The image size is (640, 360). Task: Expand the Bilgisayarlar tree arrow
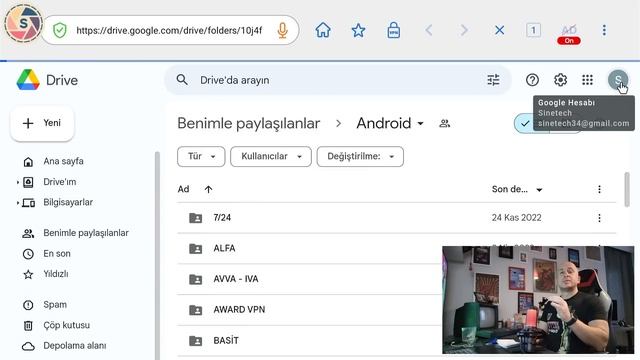(x=18, y=202)
